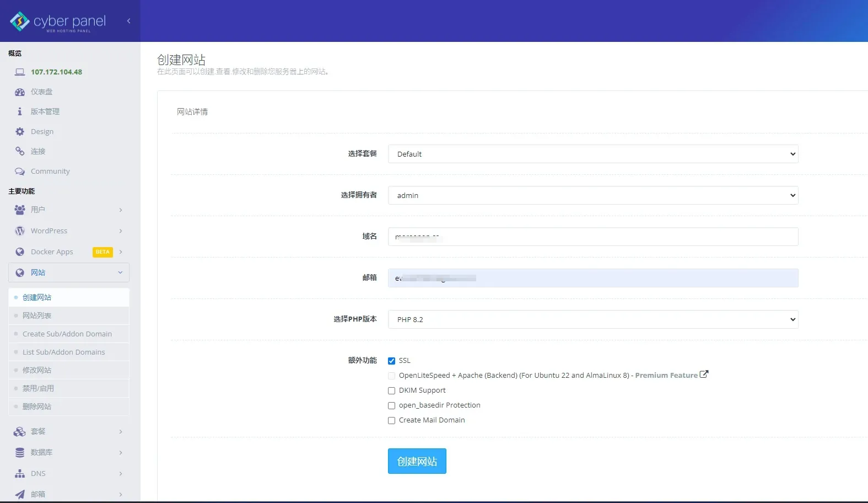Viewport: 868px width, 503px height.
Task: Tick the Create Mail Domain checkbox
Action: click(391, 420)
